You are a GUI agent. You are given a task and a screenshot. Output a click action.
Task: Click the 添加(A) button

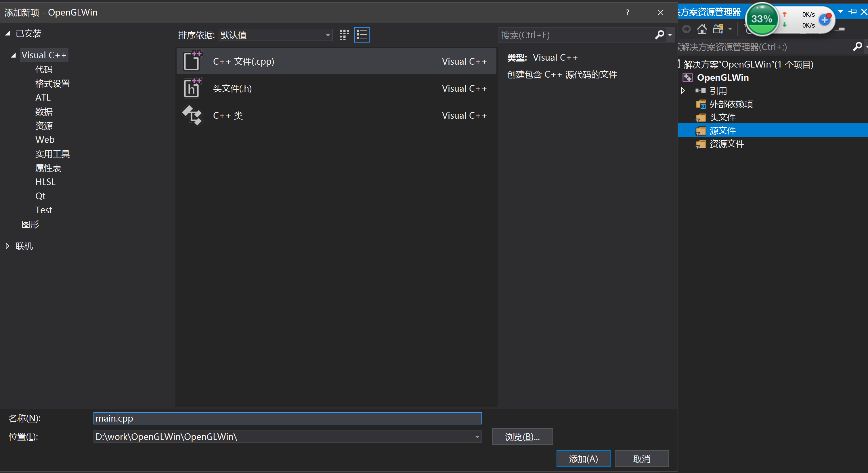coord(583,459)
